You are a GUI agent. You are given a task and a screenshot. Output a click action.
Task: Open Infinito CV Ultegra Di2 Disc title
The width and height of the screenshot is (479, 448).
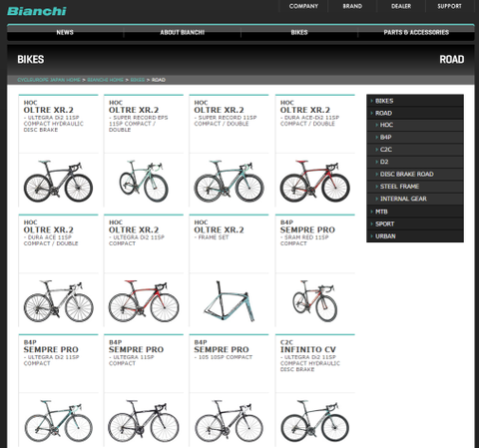point(308,349)
